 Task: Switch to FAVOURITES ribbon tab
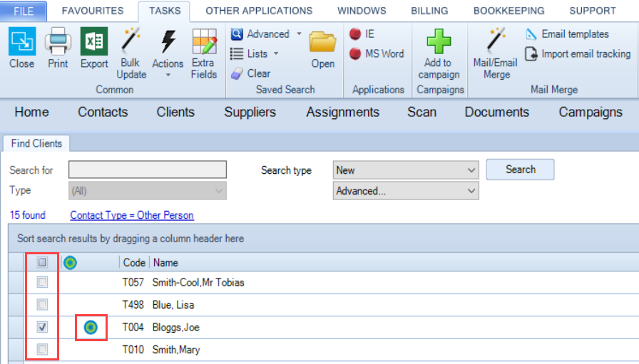tap(93, 11)
